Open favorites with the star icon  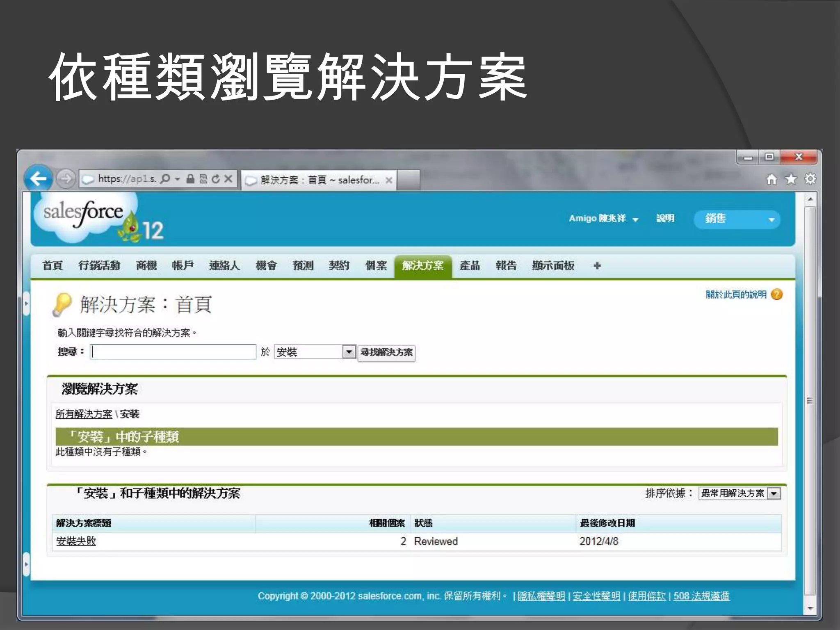(791, 179)
